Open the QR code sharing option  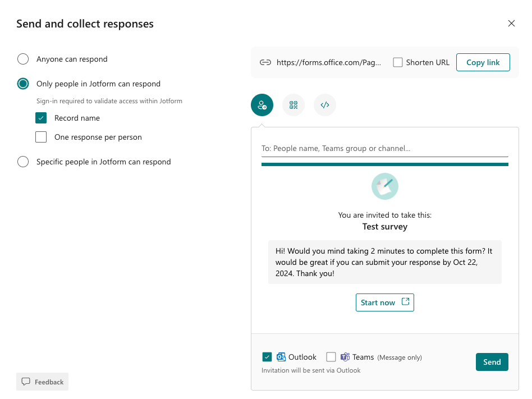pos(293,105)
